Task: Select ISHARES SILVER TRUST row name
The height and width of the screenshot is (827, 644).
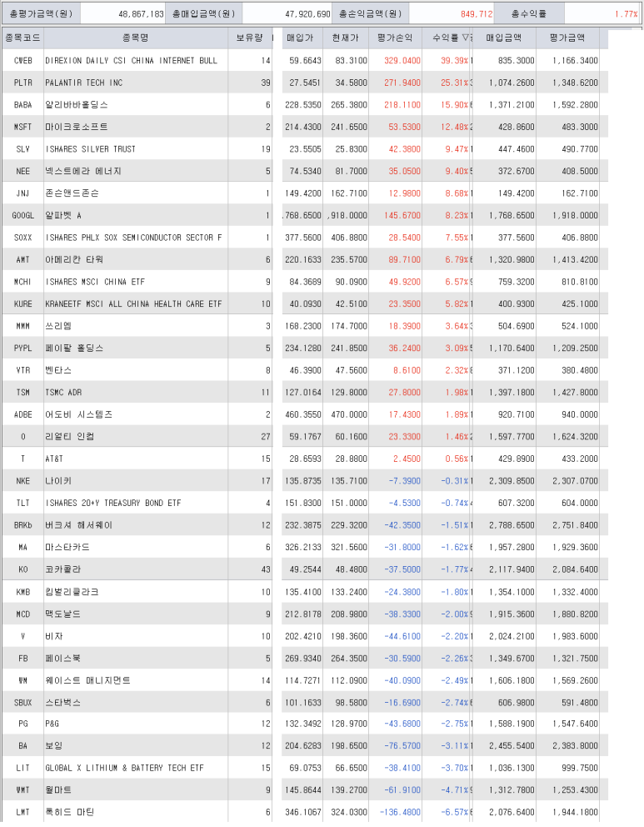Action: (91, 149)
